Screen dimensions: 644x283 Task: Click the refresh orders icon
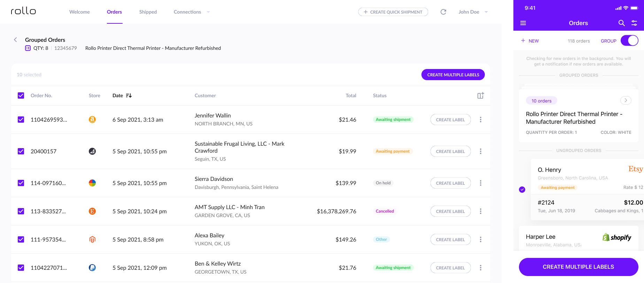[443, 12]
